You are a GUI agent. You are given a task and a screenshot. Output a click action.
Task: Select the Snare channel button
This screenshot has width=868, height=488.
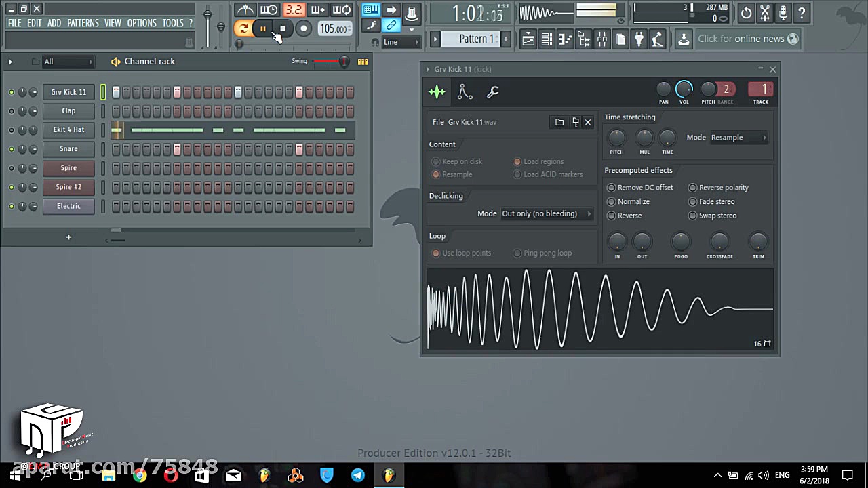(68, 149)
